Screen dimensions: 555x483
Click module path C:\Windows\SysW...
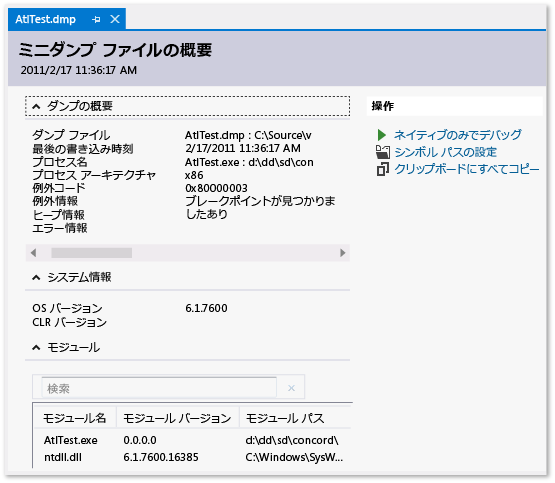click(x=294, y=457)
